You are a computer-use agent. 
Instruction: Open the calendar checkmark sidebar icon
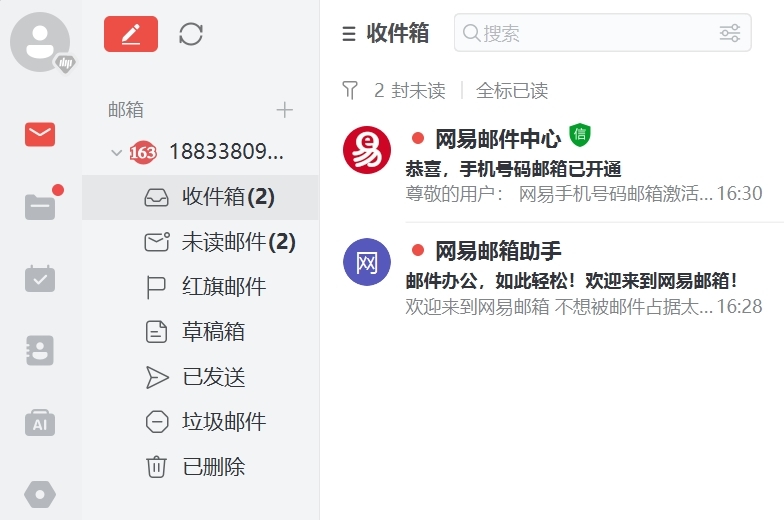pyautogui.click(x=40, y=279)
